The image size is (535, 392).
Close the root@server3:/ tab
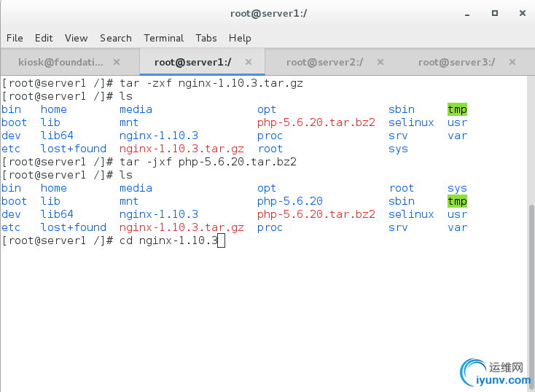pos(512,62)
